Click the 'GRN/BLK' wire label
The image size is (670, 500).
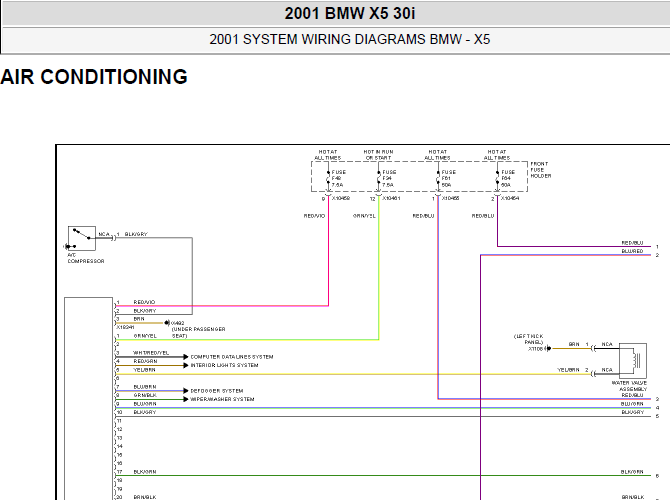[145, 395]
